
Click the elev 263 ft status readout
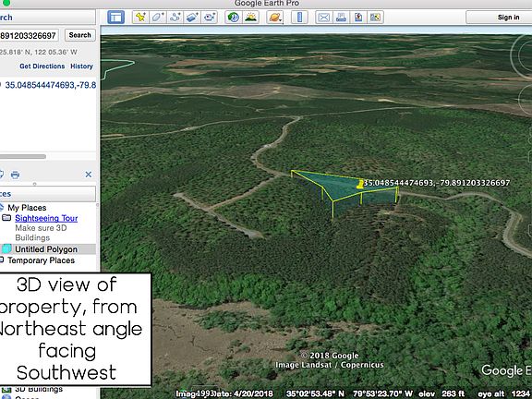[x=441, y=393]
